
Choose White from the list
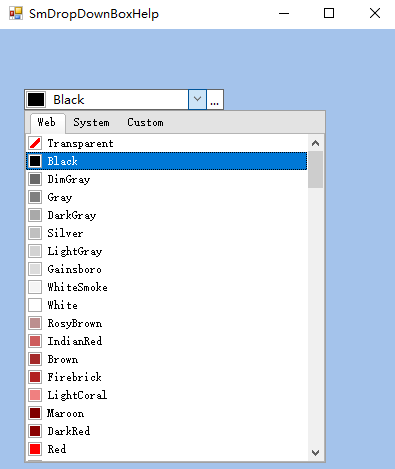(167, 305)
